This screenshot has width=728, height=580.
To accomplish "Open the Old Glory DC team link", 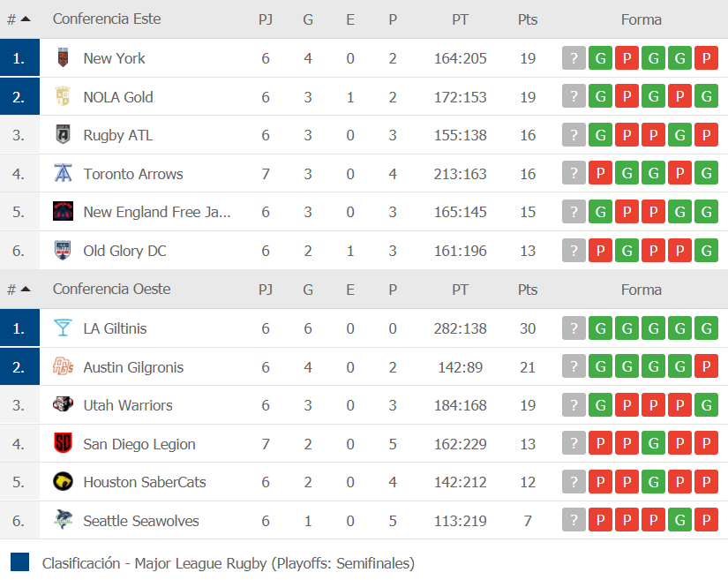I will (124, 251).
